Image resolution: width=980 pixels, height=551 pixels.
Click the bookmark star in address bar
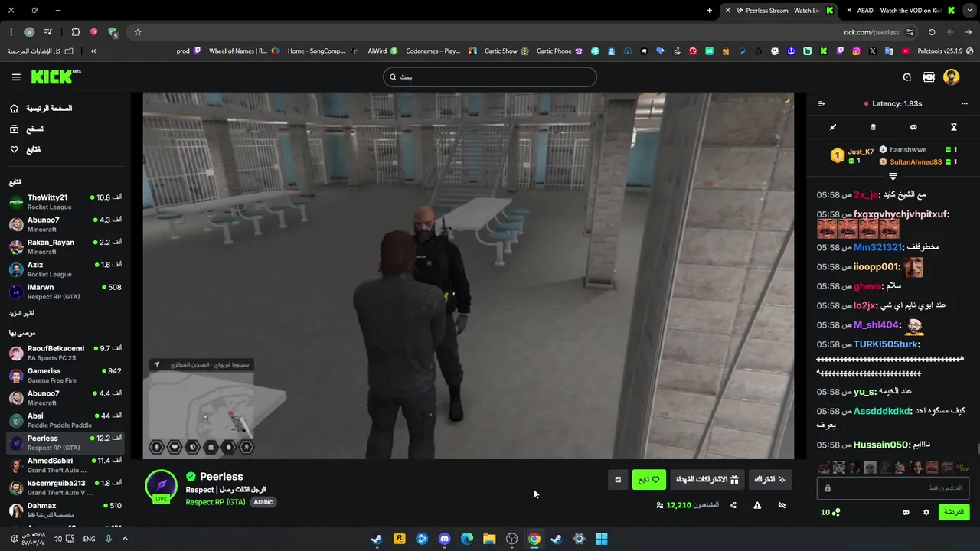(138, 32)
